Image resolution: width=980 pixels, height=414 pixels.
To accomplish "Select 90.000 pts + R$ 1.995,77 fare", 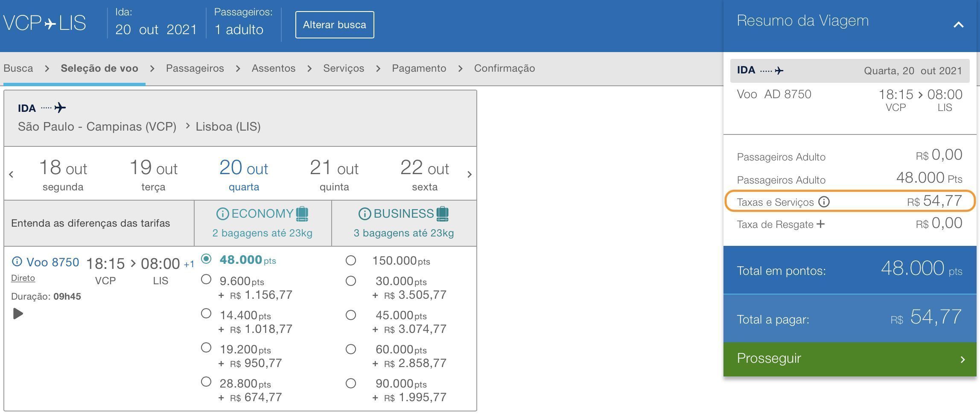I will 351,383.
